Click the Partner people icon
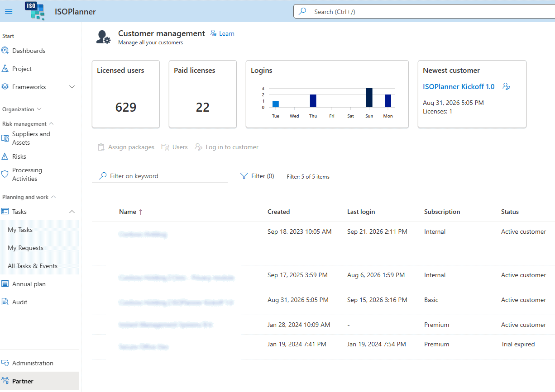Image resolution: width=555 pixels, height=392 pixels. [x=5, y=381]
